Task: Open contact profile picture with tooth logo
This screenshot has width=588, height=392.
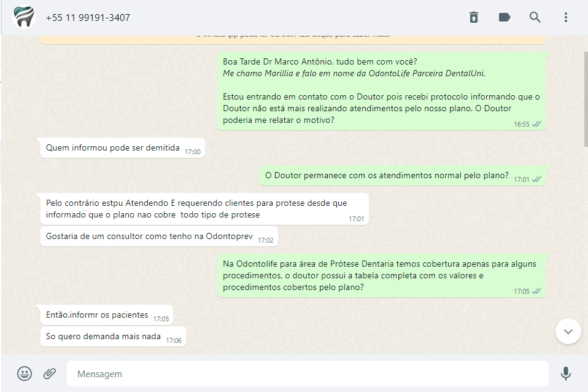Action: [23, 17]
